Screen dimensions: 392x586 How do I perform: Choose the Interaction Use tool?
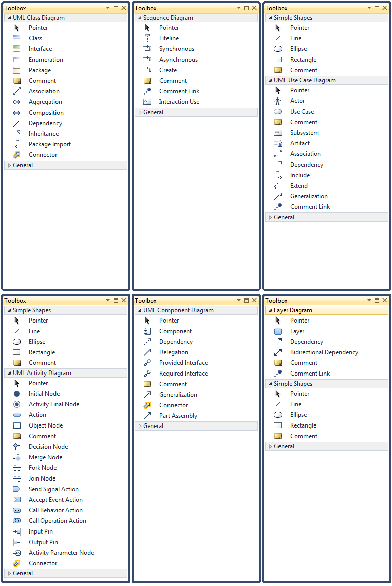point(179,102)
